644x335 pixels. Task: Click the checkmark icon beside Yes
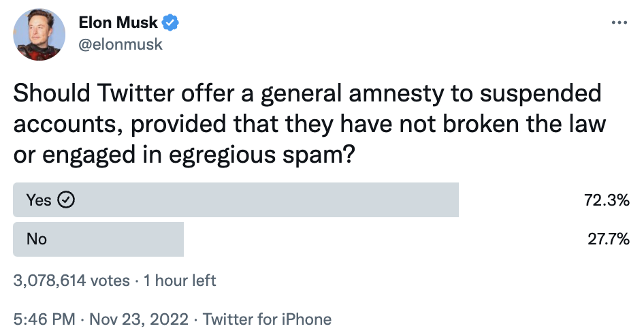tap(66, 200)
